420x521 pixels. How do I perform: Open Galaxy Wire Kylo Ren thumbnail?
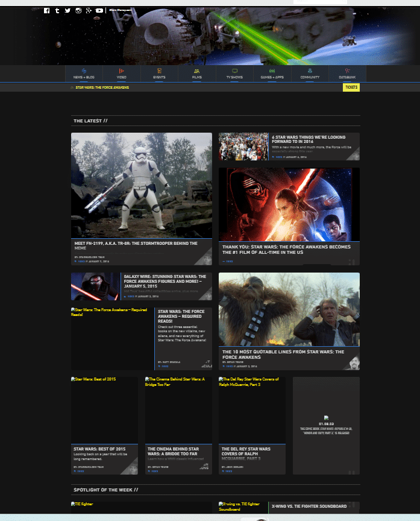coord(95,286)
